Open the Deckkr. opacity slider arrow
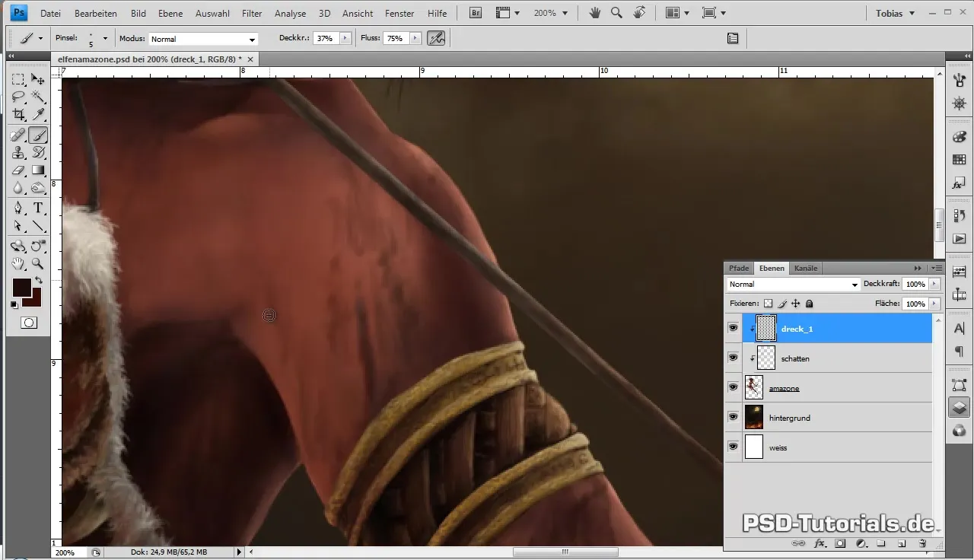The image size is (974, 560). [345, 38]
